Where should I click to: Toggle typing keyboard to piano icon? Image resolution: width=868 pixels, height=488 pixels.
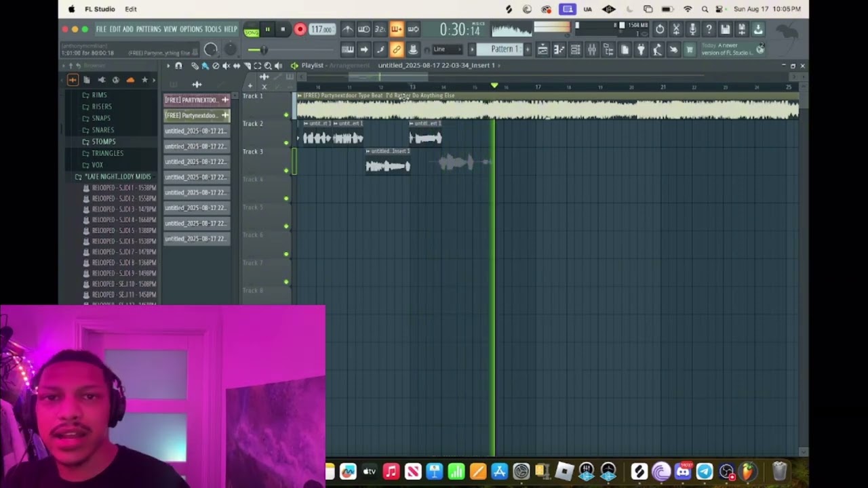347,49
